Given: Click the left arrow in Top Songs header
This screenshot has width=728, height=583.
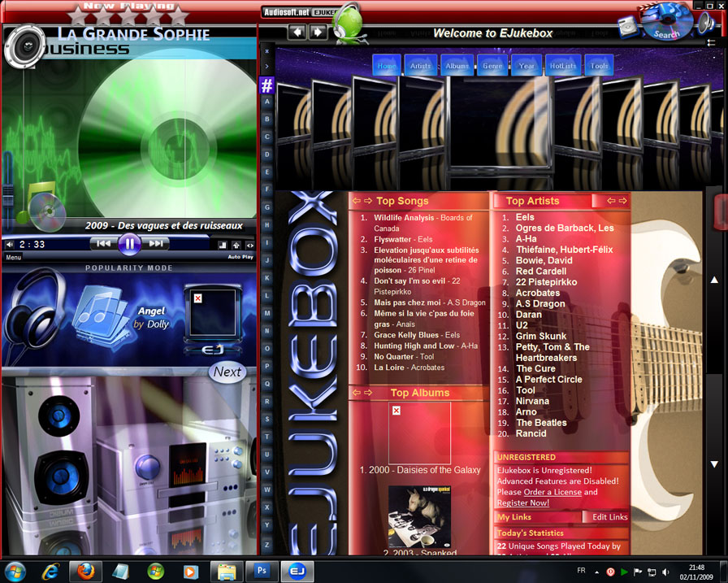Looking at the screenshot, I should coord(357,201).
